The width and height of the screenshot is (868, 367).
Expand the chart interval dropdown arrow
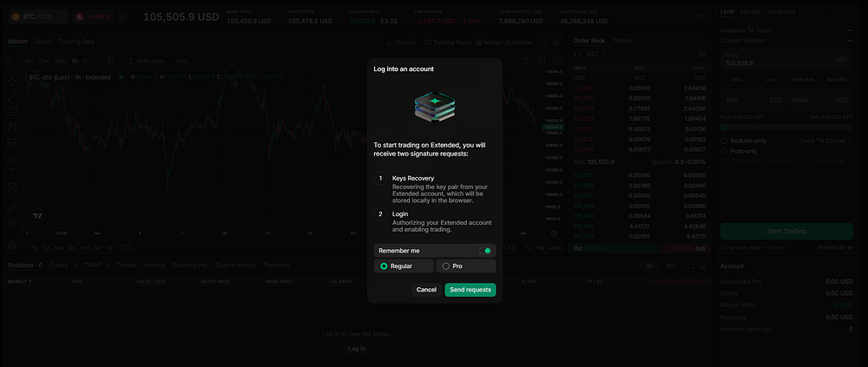point(95,61)
